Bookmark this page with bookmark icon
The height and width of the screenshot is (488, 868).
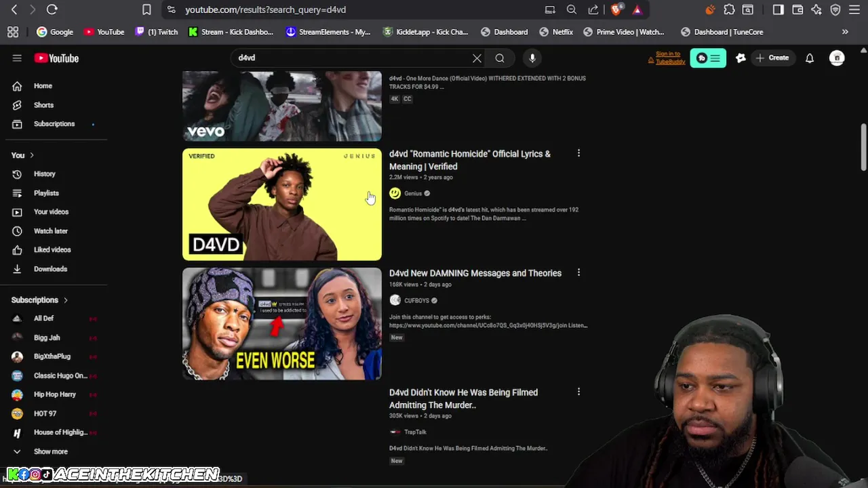pos(146,9)
